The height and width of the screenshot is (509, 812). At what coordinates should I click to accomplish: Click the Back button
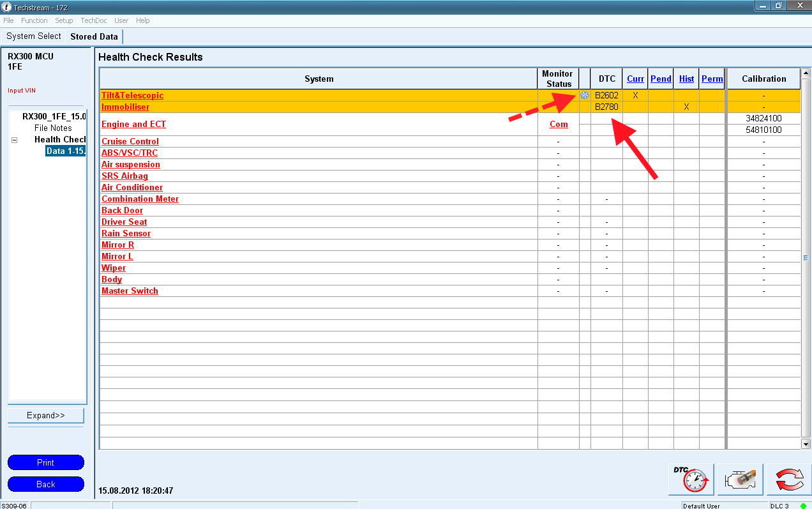[x=46, y=484]
